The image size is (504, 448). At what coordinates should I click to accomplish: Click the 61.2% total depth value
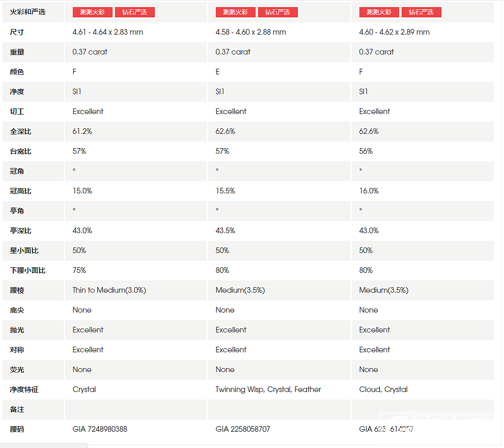pos(82,131)
